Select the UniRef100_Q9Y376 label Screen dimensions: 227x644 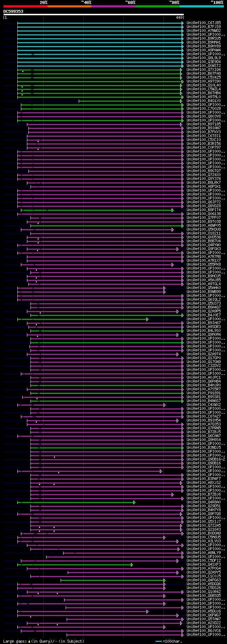point(204,179)
